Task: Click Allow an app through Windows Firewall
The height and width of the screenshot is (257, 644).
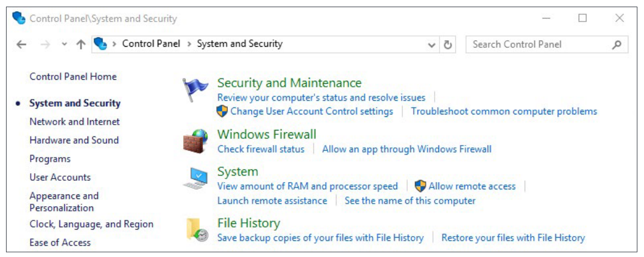Action: [407, 149]
